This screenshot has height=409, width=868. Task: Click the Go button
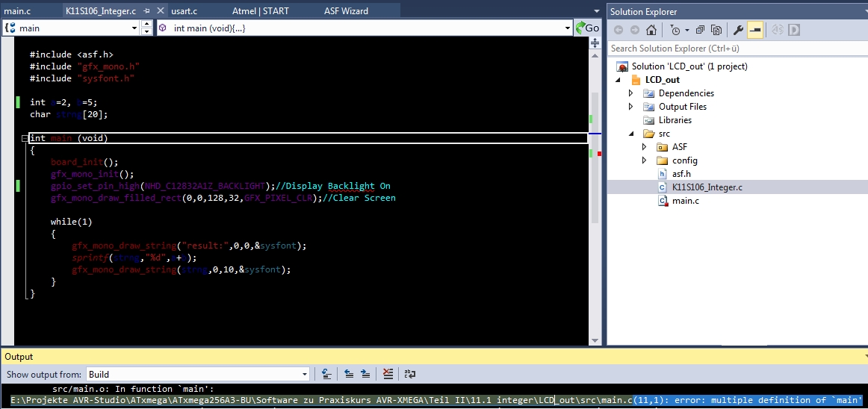(587, 28)
